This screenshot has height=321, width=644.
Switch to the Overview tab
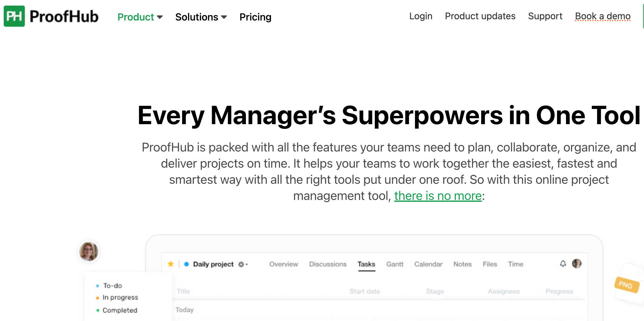coord(283,264)
